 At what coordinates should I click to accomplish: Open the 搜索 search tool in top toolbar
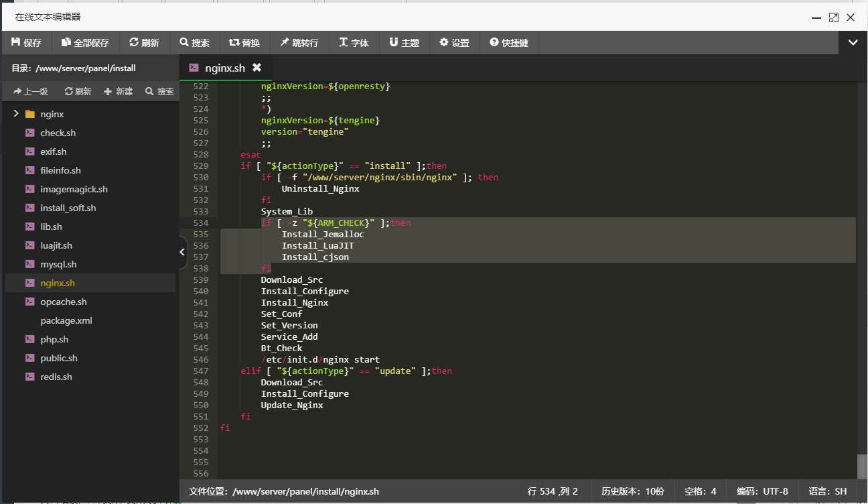[x=194, y=43]
